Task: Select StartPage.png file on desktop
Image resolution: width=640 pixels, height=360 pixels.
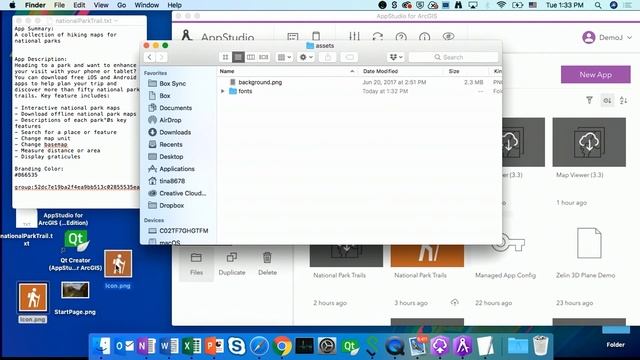Action: click(x=75, y=298)
